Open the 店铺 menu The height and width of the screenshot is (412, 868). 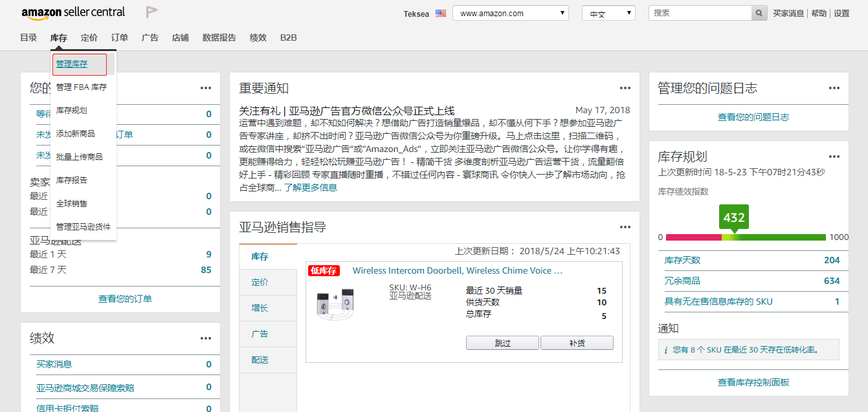click(x=181, y=38)
